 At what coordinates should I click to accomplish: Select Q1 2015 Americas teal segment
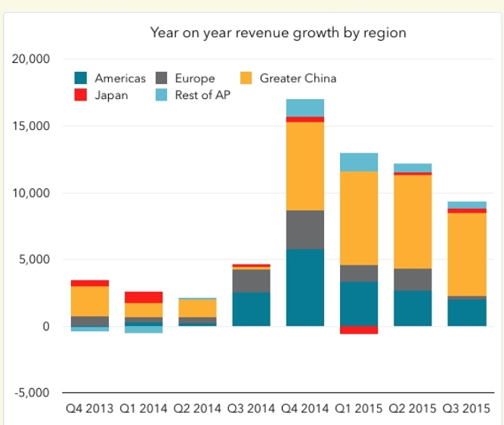[x=359, y=304]
